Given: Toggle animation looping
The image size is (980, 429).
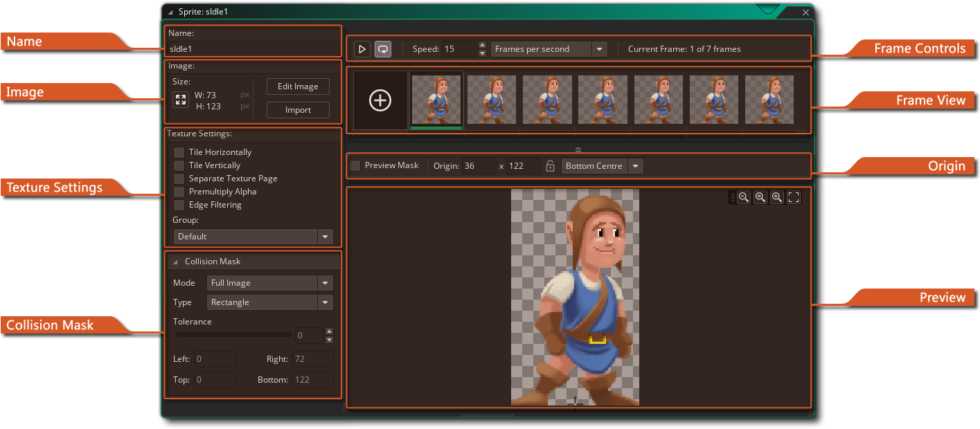Looking at the screenshot, I should [382, 48].
